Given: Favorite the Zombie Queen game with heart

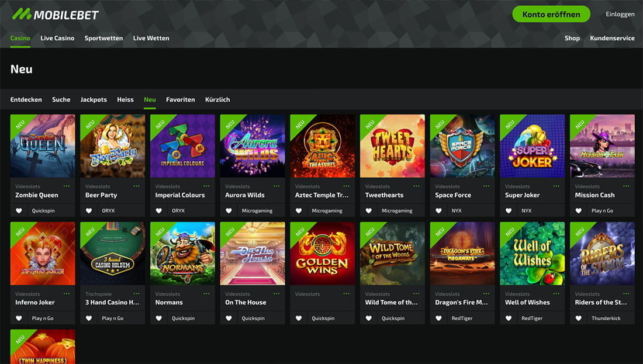Looking at the screenshot, I should 19,211.
